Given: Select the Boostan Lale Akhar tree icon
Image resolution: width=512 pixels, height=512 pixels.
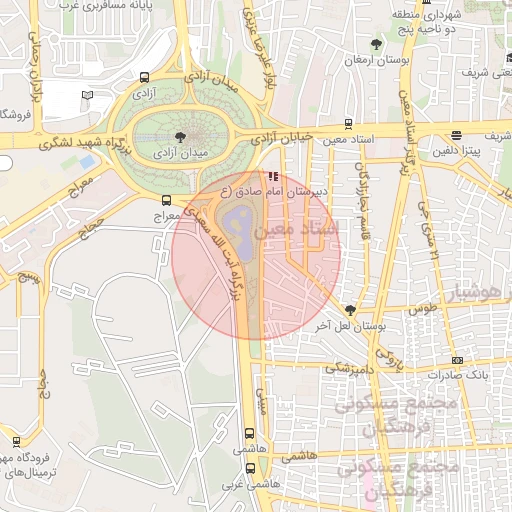Looking at the screenshot, I should coord(350,310).
